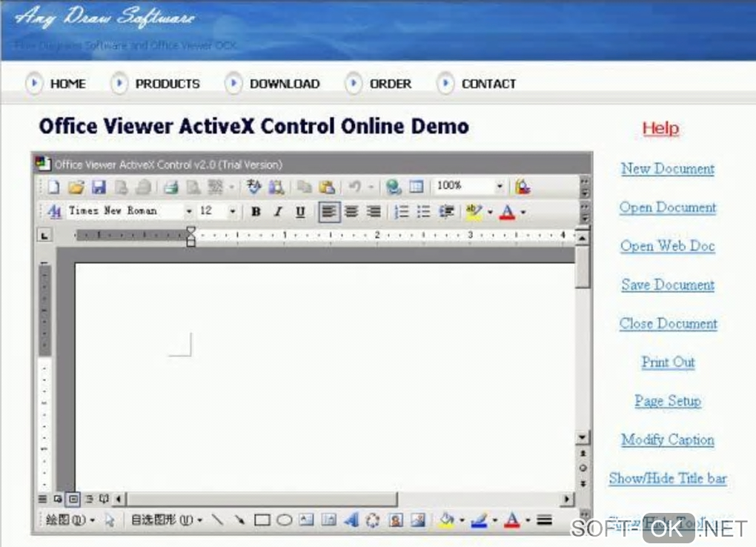The width and height of the screenshot is (756, 547).
Task: Enable right text alignment
Action: [x=374, y=212]
